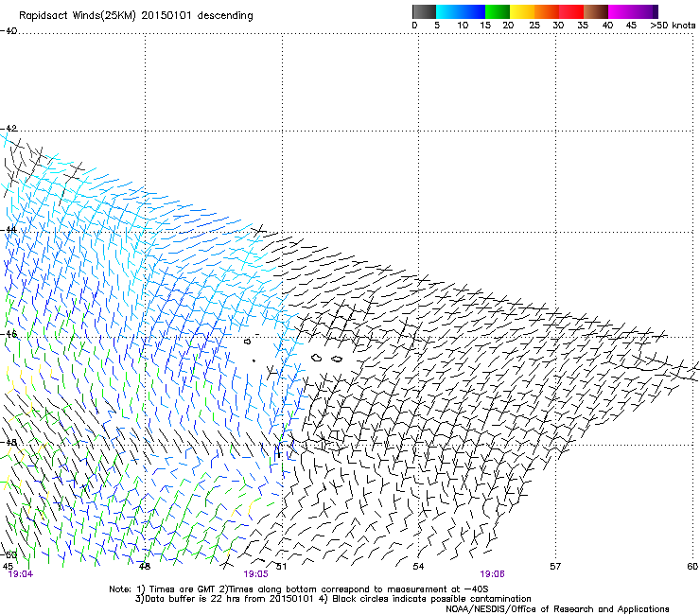Viewport: 700px width, 615px height.
Task: Click latitude axis label '-42'
Action: click(x=9, y=128)
